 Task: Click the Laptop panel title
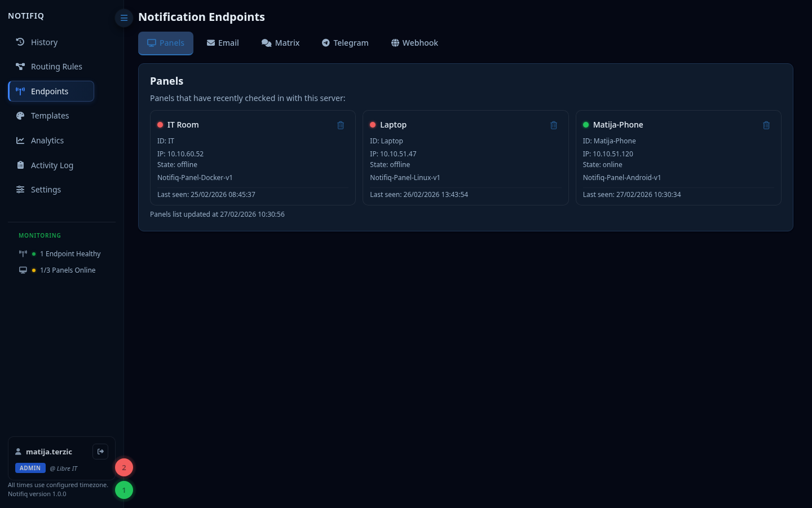[393, 125]
